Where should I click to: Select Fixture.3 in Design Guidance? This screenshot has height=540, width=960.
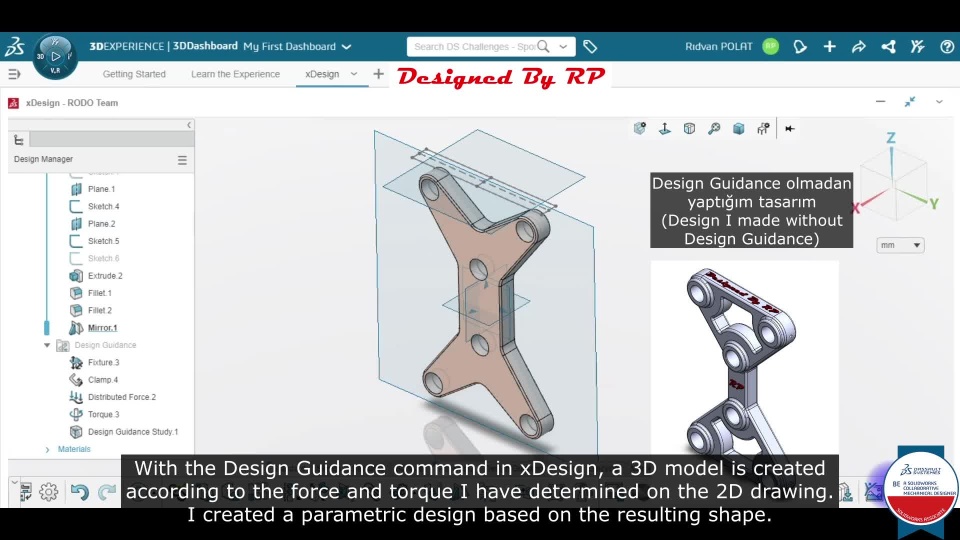tap(103, 362)
